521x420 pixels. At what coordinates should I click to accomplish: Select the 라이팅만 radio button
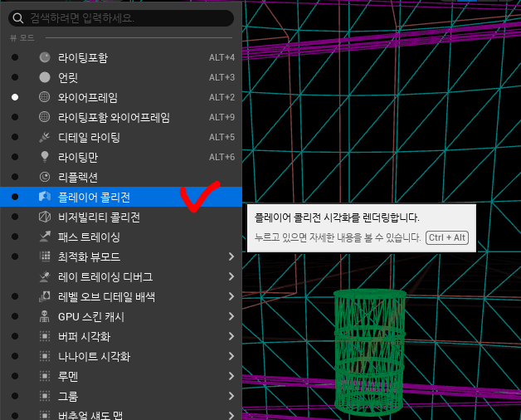(15, 157)
